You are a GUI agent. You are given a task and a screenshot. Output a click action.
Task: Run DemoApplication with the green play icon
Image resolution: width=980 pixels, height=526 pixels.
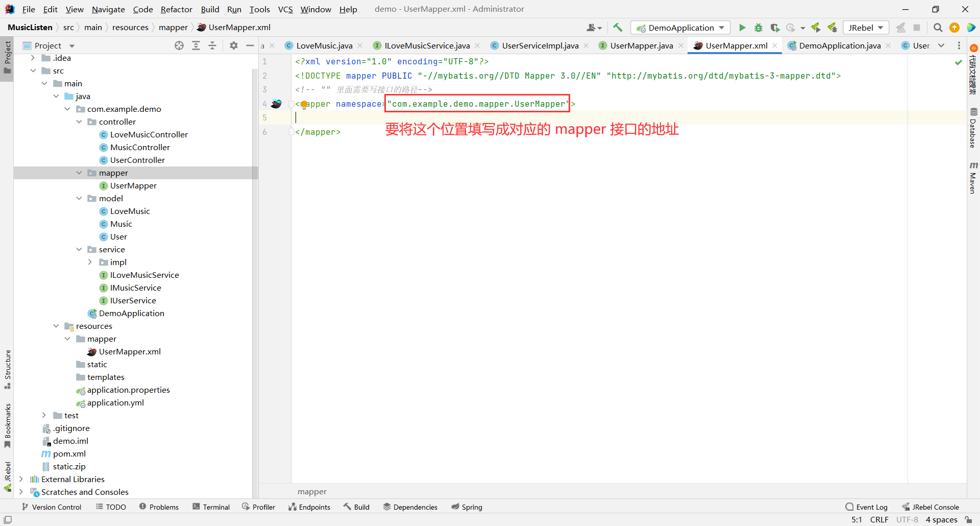(x=742, y=28)
